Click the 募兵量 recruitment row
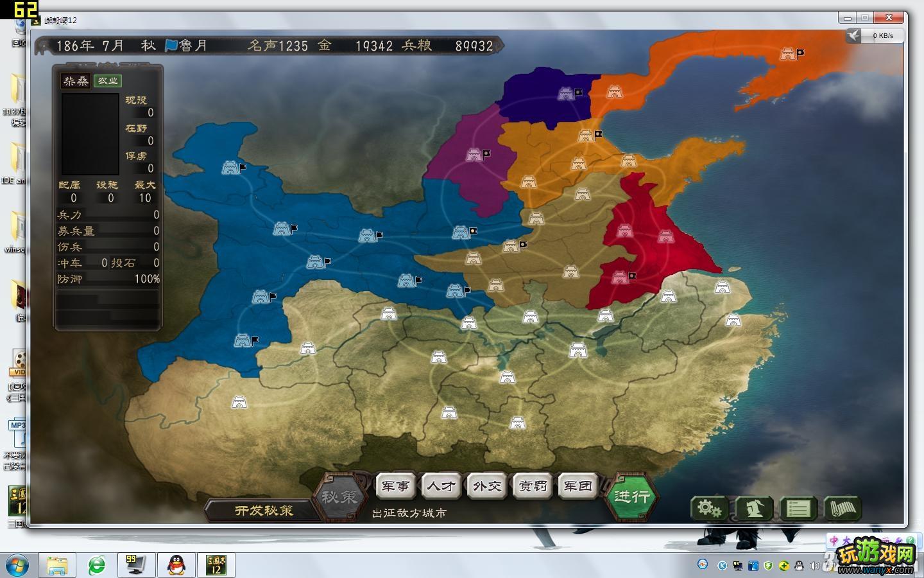Screen dimensions: 924x578 (108, 231)
